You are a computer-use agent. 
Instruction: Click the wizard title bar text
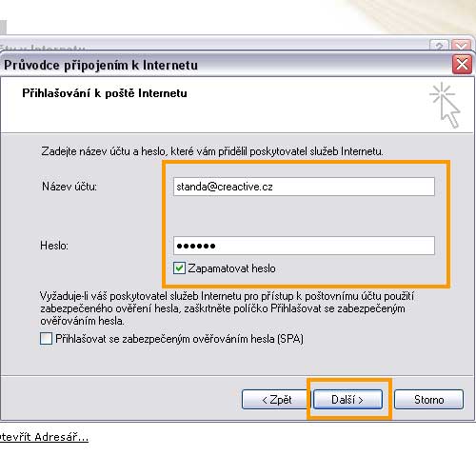(101, 65)
